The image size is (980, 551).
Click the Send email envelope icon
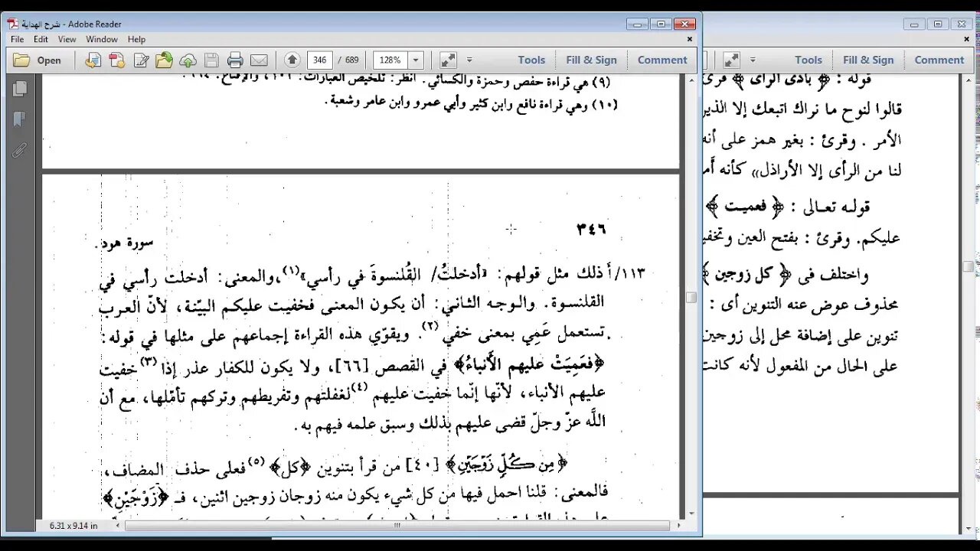pyautogui.click(x=259, y=60)
